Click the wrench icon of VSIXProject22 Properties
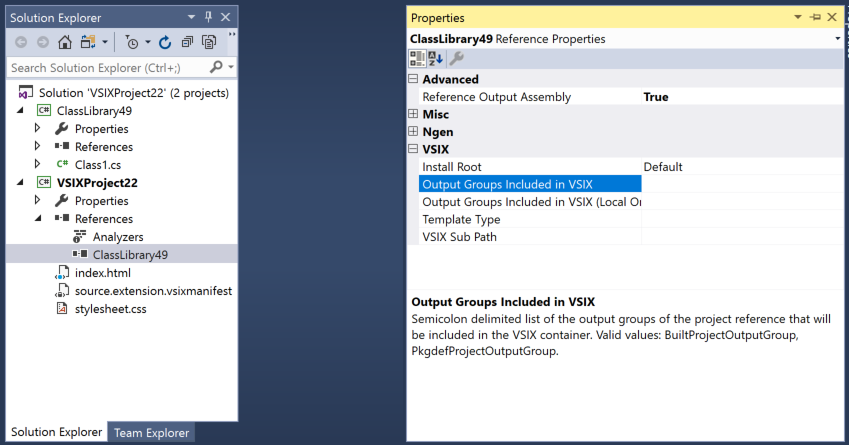The image size is (849, 445). (62, 200)
